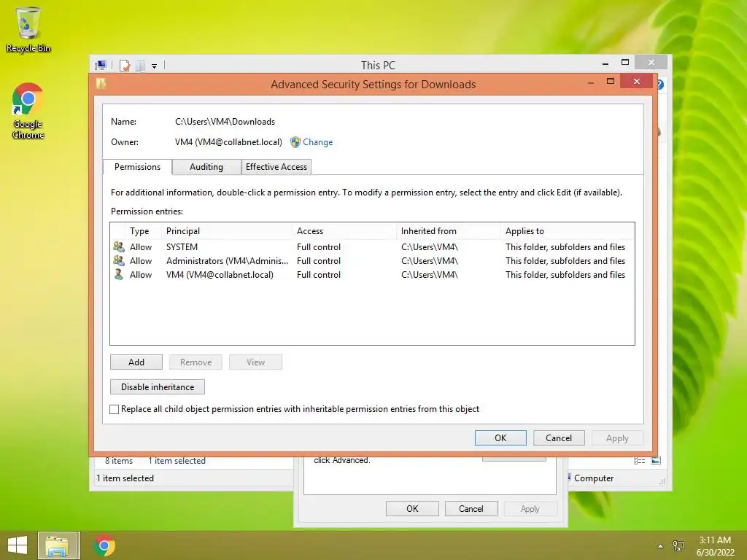
Task: Select the Administrators (VM4\Adminis... entry
Action: coord(372,260)
